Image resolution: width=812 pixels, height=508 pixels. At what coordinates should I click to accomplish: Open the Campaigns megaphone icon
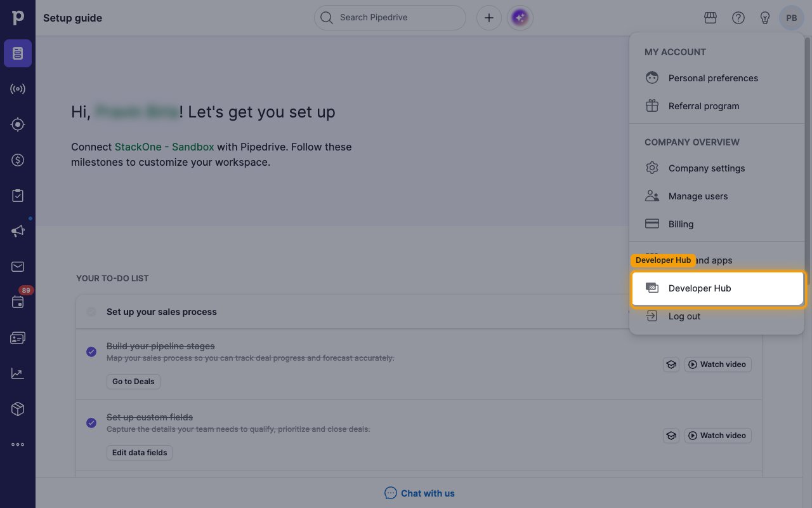click(x=18, y=231)
